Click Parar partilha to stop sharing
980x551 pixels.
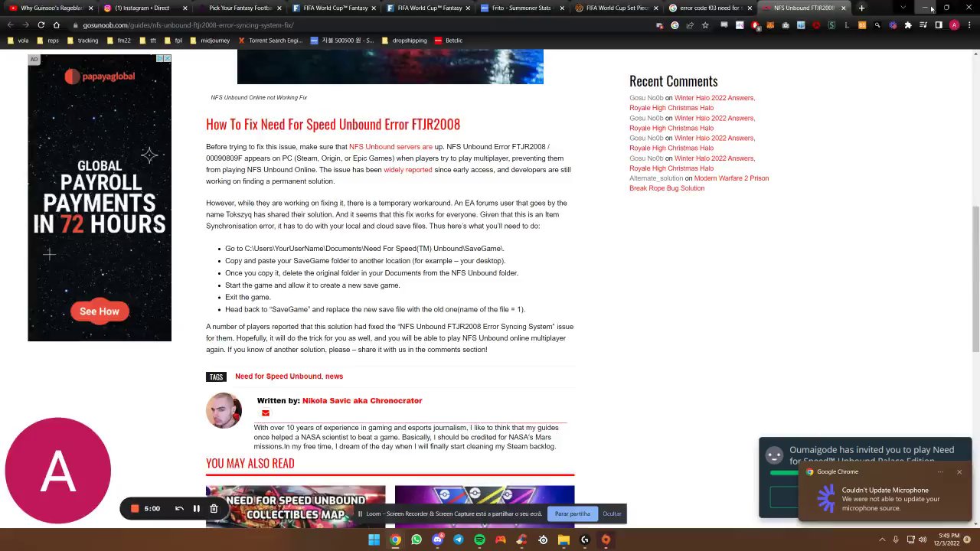(573, 514)
